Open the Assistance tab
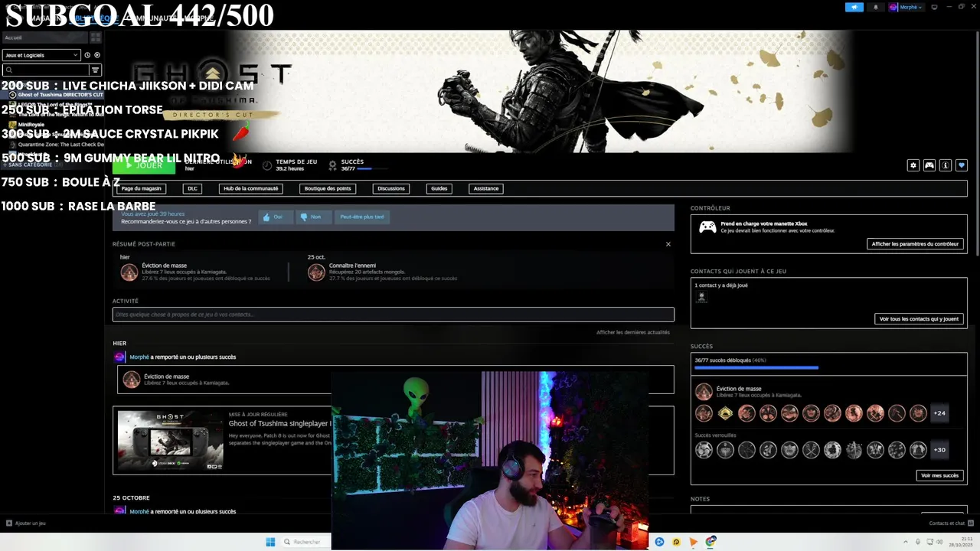The image size is (980, 551). point(486,188)
